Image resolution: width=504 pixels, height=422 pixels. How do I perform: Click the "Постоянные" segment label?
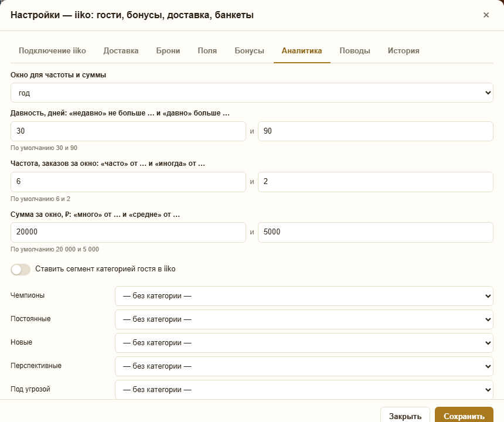30,319
